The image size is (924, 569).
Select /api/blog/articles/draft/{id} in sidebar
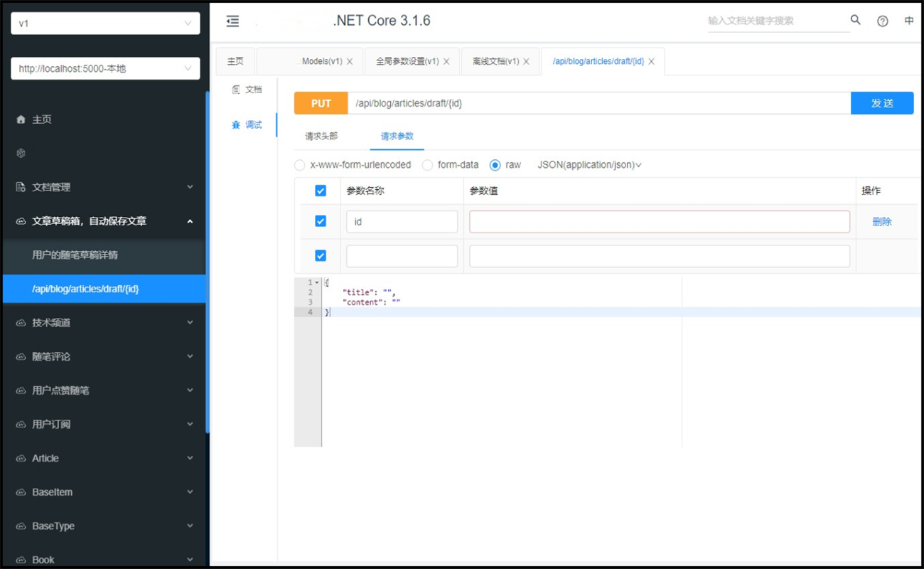104,289
